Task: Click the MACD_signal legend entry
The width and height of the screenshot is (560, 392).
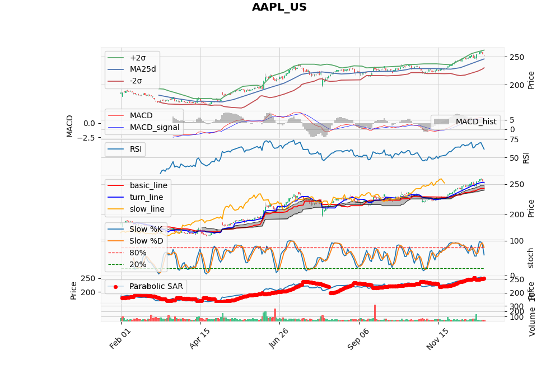Action: tap(155, 128)
